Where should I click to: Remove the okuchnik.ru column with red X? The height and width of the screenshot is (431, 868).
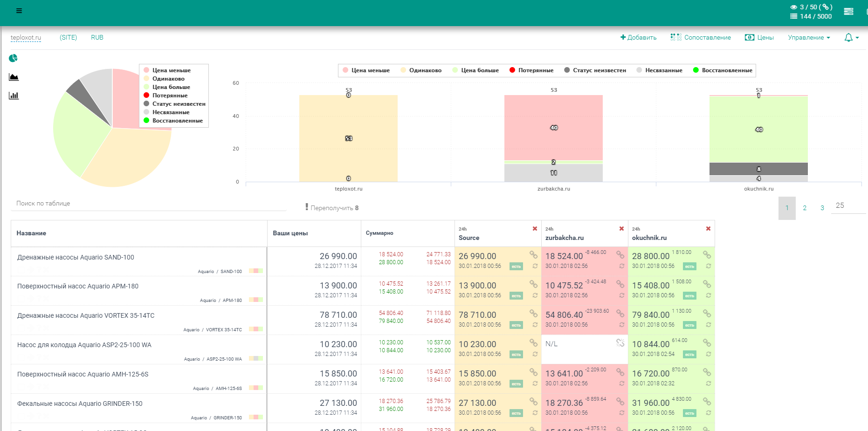pyautogui.click(x=708, y=229)
